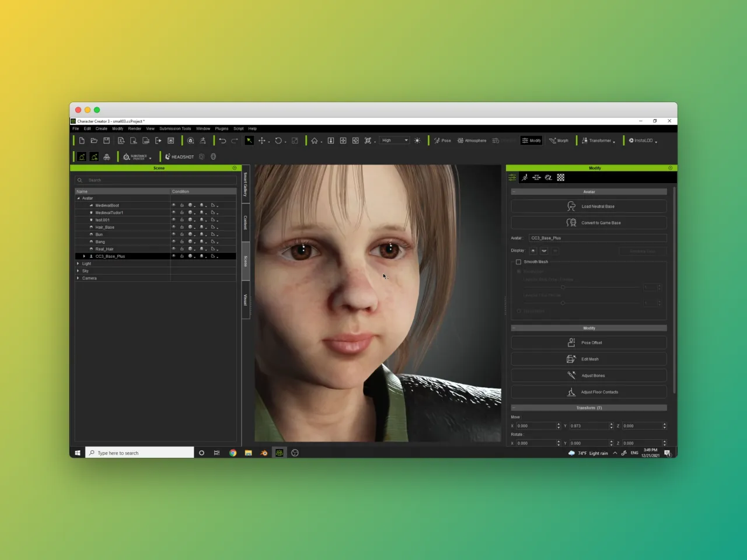Open the Morph panel button
The height and width of the screenshot is (560, 747).
point(558,141)
